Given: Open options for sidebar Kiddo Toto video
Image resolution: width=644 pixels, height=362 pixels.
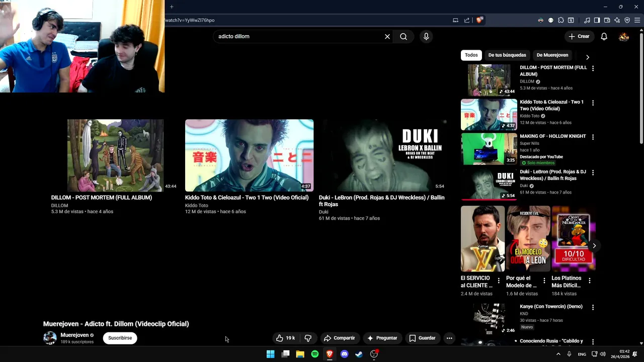Looking at the screenshot, I should (x=593, y=103).
